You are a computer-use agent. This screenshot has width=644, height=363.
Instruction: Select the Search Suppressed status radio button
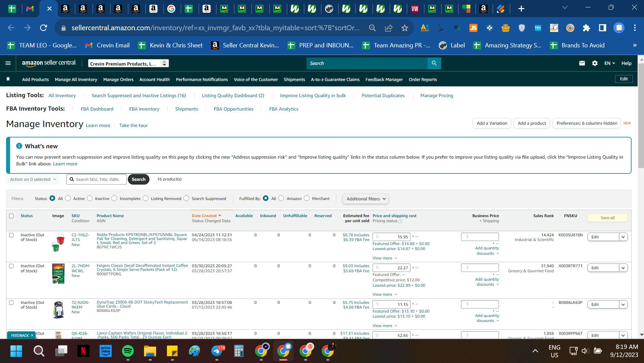pyautogui.click(x=186, y=198)
